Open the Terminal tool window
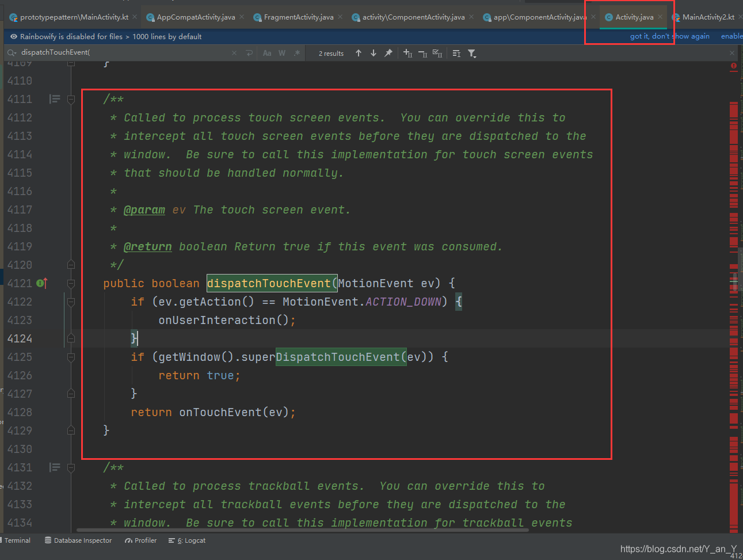The image size is (743, 560). coord(17,540)
